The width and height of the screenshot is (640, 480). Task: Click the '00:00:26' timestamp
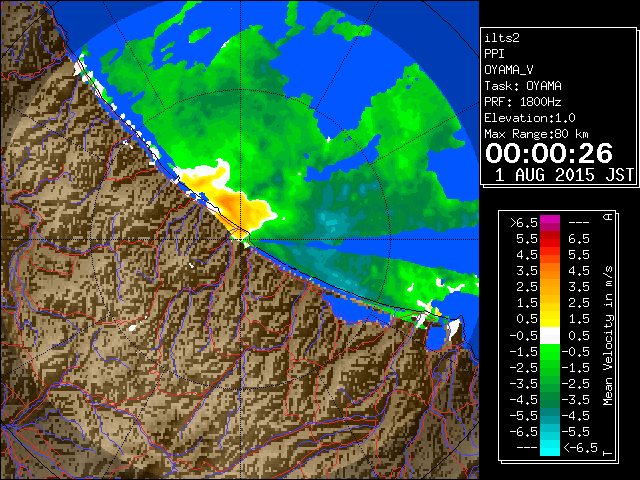(549, 153)
